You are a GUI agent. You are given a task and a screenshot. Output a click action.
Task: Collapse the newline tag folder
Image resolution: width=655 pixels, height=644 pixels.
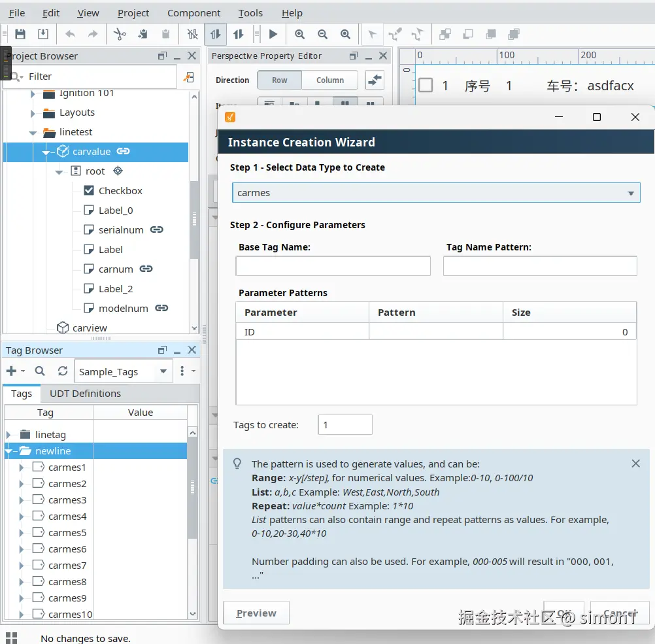pos(8,451)
